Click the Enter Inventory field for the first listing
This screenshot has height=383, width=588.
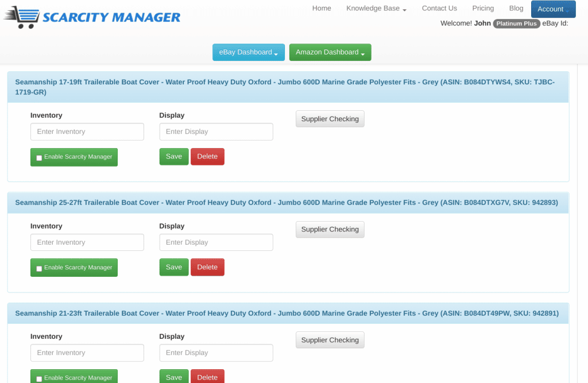pos(87,131)
